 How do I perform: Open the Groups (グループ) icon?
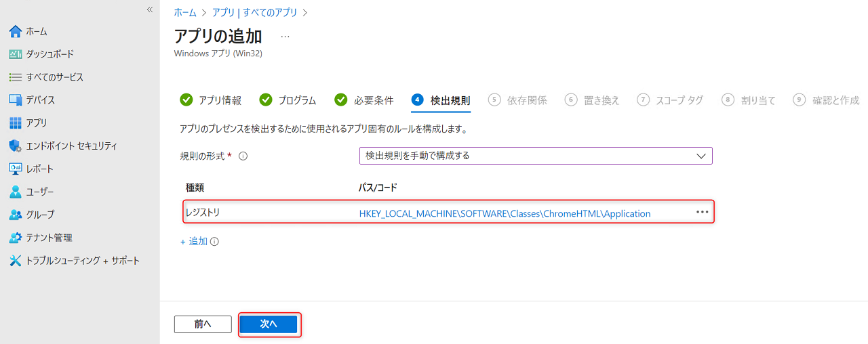(15, 215)
